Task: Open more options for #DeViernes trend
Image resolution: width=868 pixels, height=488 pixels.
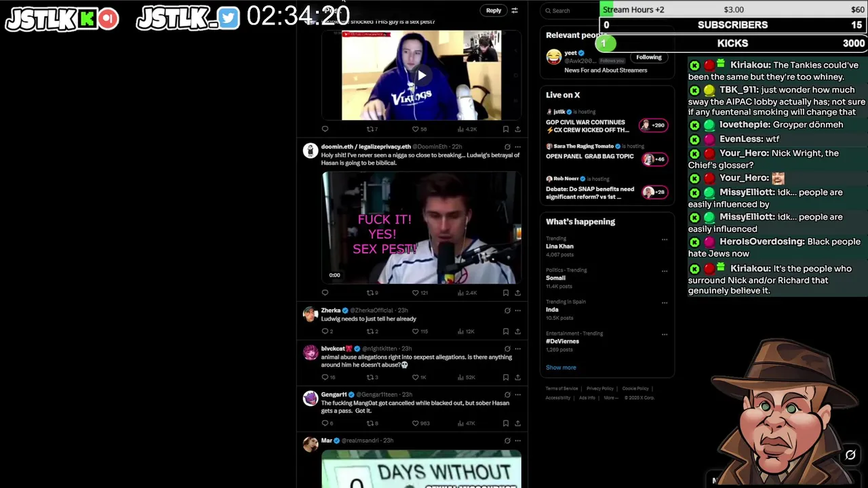Action: click(x=665, y=334)
